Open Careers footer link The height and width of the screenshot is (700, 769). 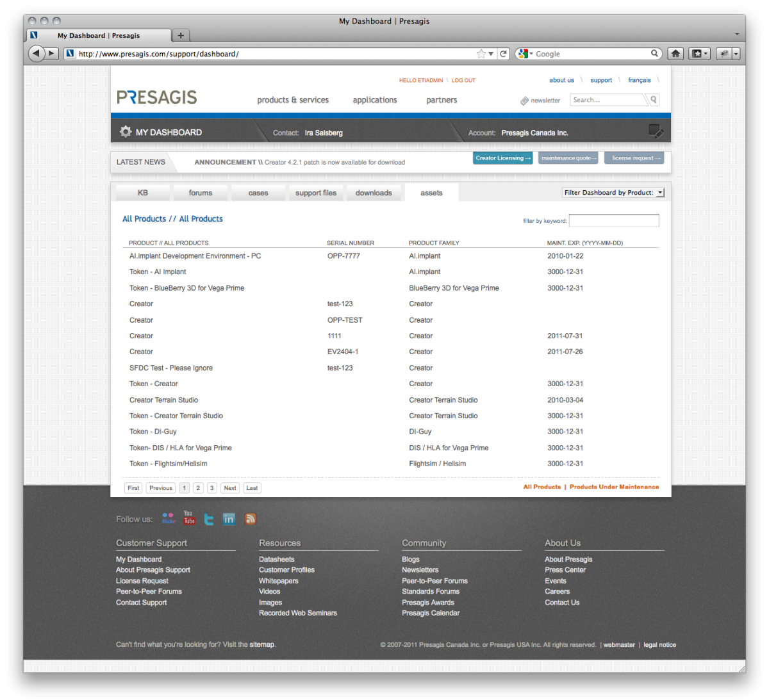(x=557, y=591)
